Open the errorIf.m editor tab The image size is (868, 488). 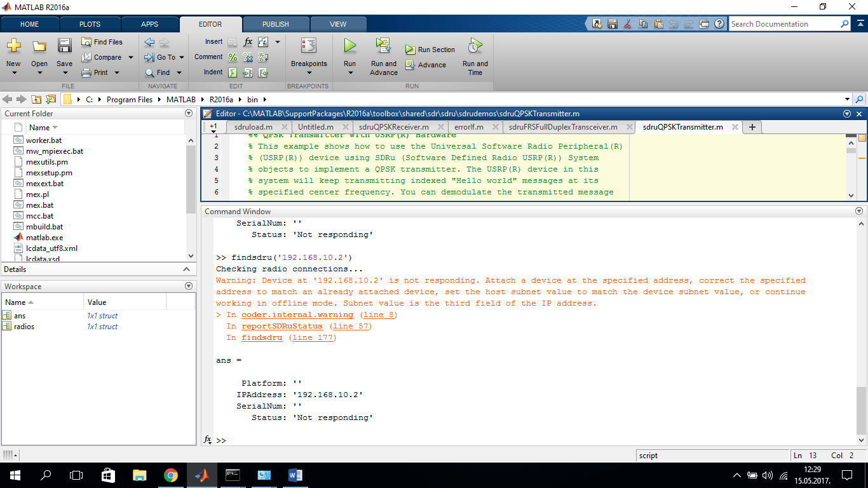tap(470, 127)
